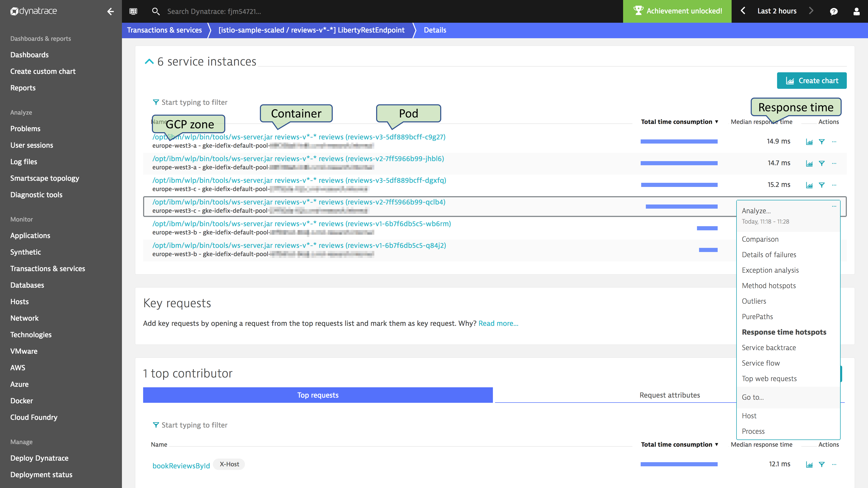Image resolution: width=868 pixels, height=488 pixels.
Task: Open the help chat bubble icon
Action: coord(834,11)
